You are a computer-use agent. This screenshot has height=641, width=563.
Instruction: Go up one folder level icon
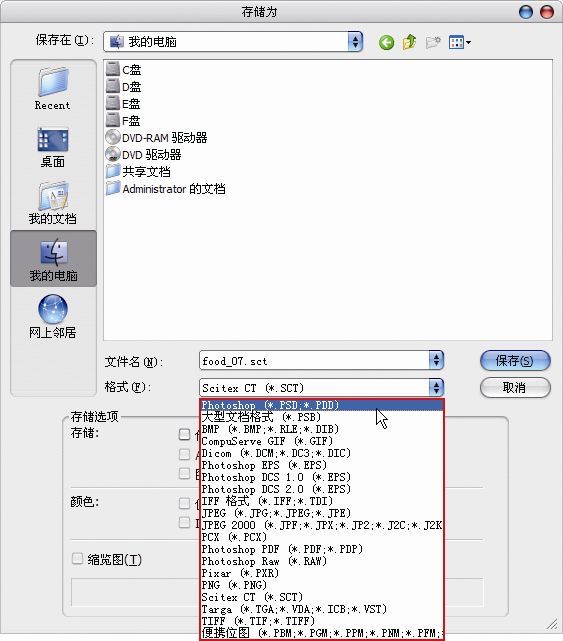coord(409,42)
